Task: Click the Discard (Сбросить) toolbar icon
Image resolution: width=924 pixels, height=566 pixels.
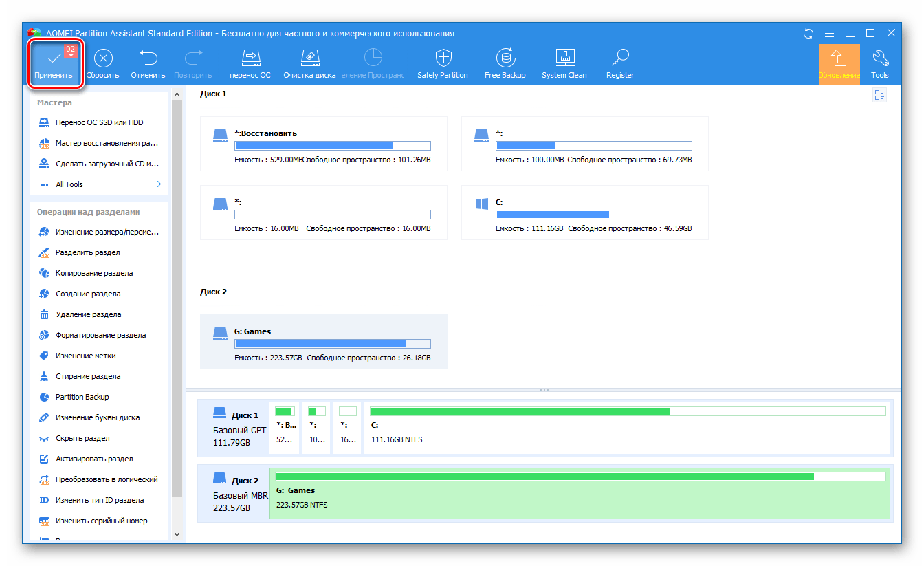Action: (103, 59)
